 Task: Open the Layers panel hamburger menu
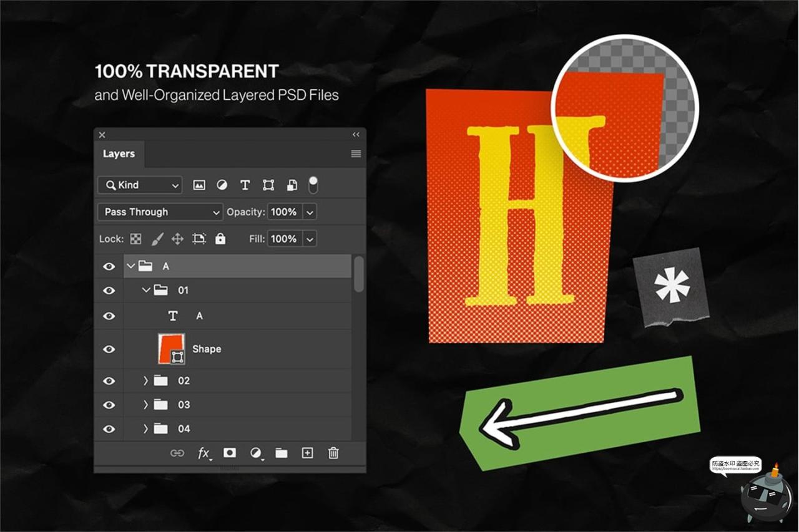(356, 154)
